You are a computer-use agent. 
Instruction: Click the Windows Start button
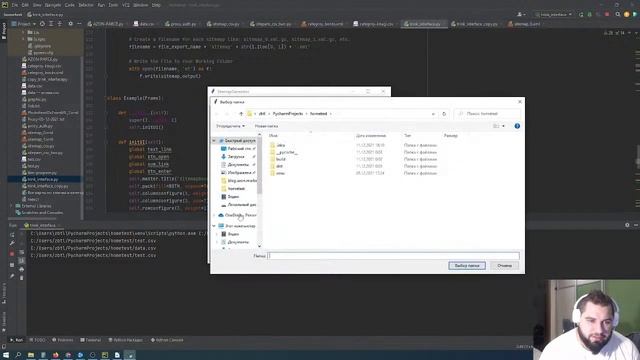(6, 355)
